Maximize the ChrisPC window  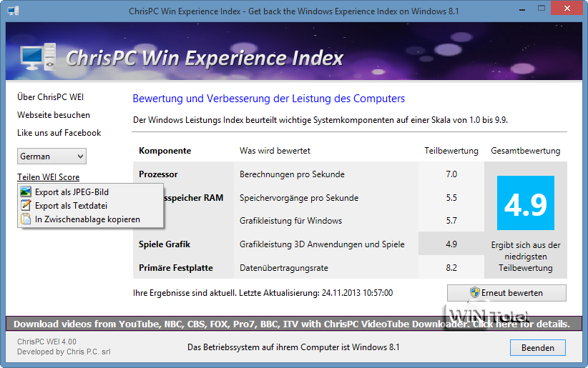(x=541, y=9)
